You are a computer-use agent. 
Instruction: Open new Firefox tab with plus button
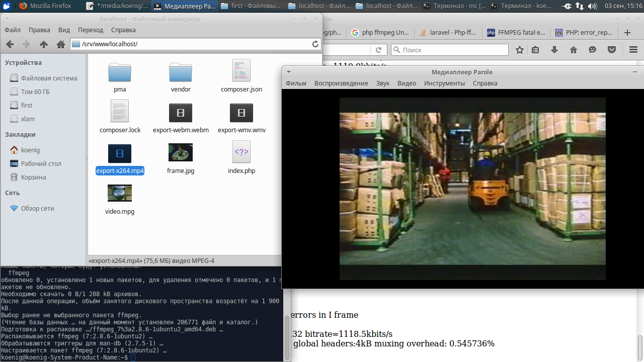click(627, 33)
